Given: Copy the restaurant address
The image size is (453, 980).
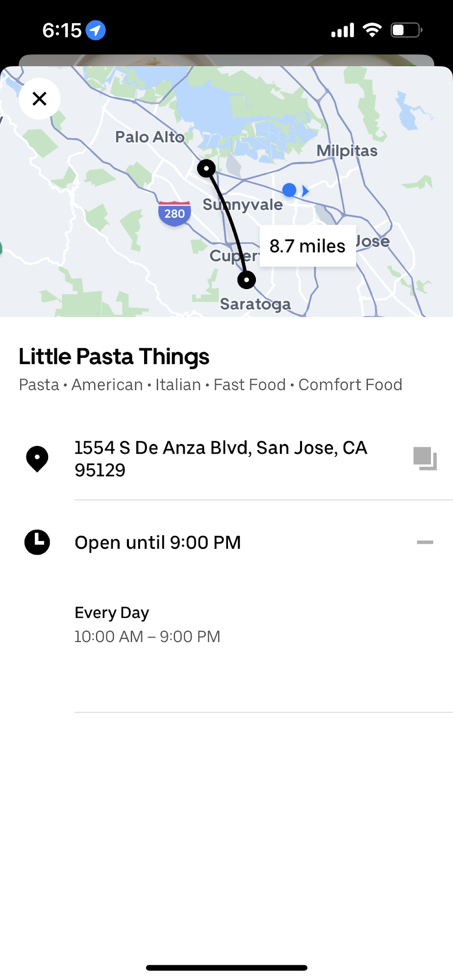Looking at the screenshot, I should (425, 459).
